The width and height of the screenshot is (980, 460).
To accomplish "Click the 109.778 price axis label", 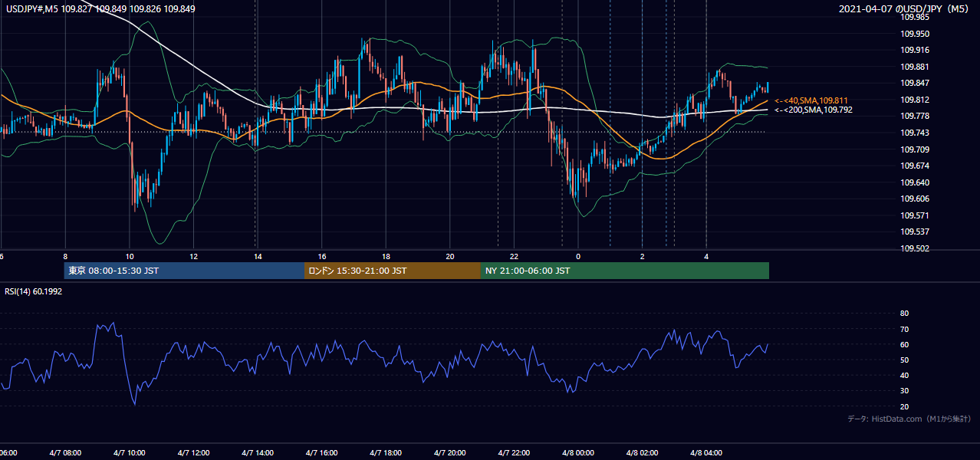I will 914,116.
